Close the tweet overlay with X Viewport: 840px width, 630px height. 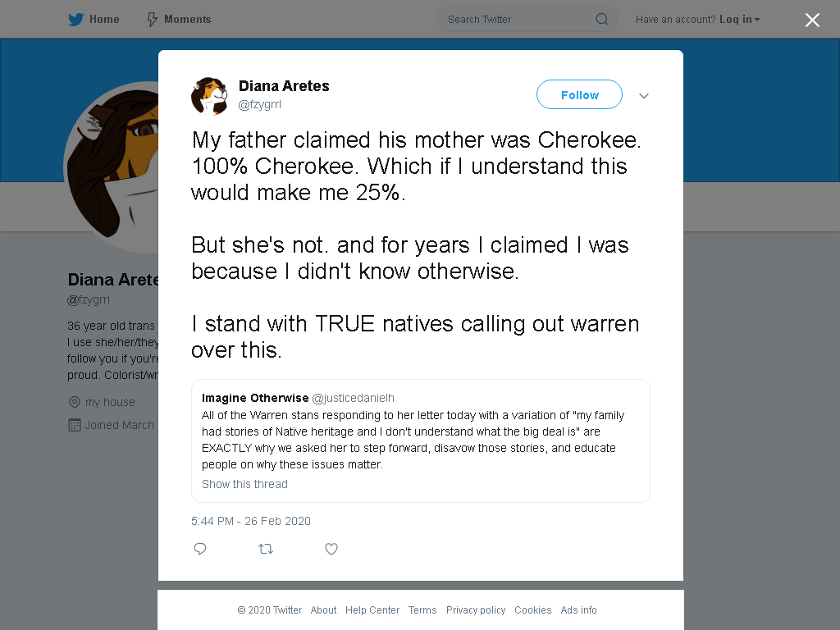(812, 20)
